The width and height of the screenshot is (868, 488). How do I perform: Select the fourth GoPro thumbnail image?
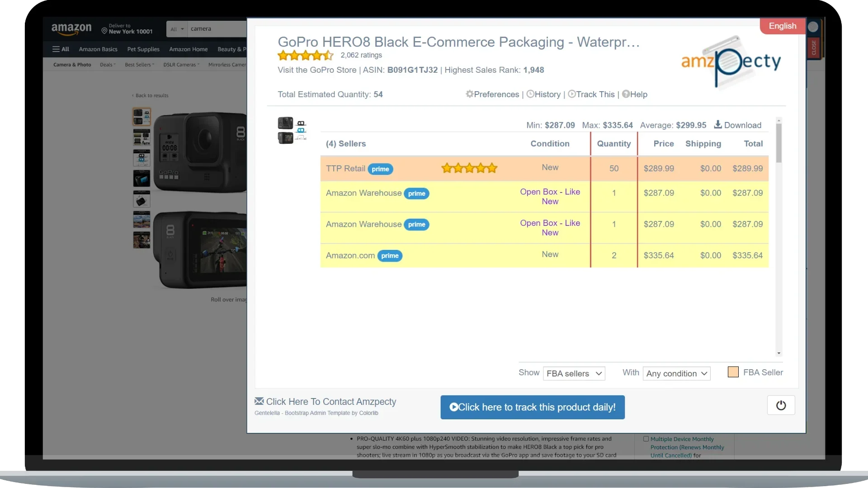point(142,178)
